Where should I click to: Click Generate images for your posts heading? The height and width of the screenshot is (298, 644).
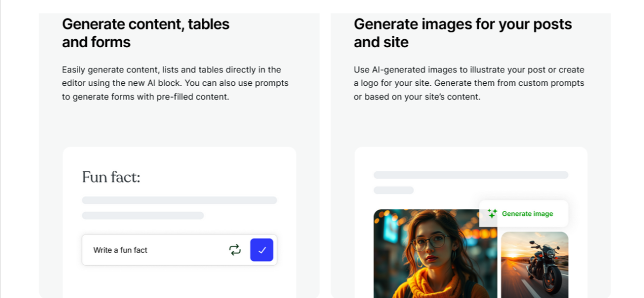(463, 33)
